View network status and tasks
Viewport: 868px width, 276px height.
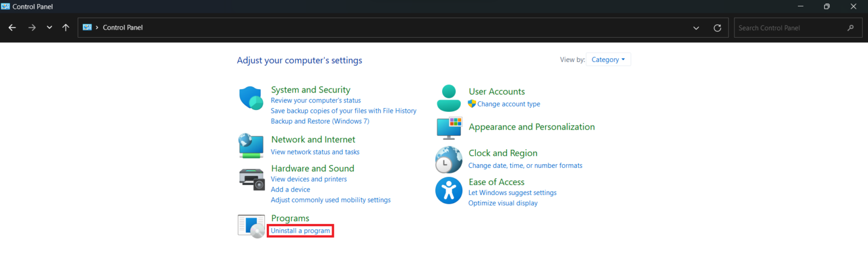pos(315,152)
